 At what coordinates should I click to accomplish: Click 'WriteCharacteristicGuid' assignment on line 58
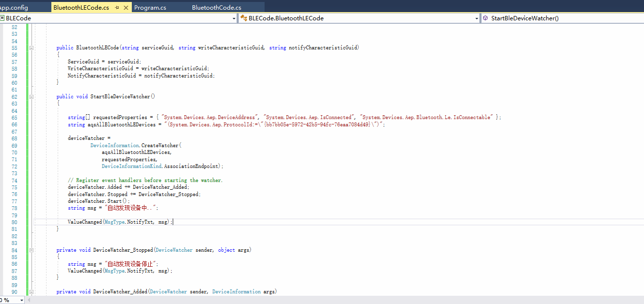tap(139, 69)
